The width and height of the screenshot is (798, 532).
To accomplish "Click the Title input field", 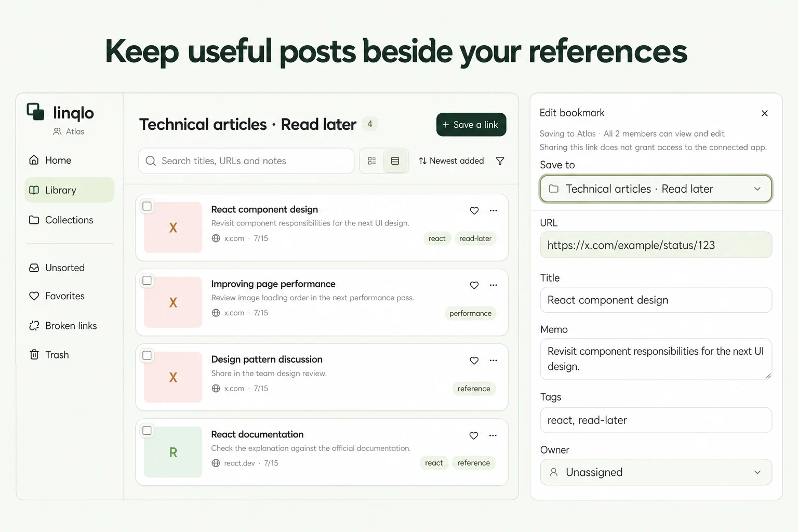I will pyautogui.click(x=656, y=300).
